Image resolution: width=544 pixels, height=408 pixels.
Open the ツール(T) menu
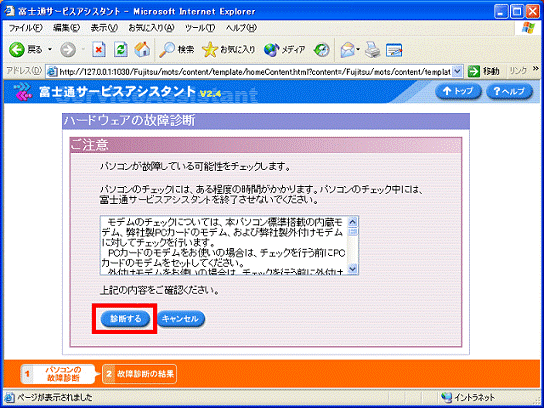point(200,28)
